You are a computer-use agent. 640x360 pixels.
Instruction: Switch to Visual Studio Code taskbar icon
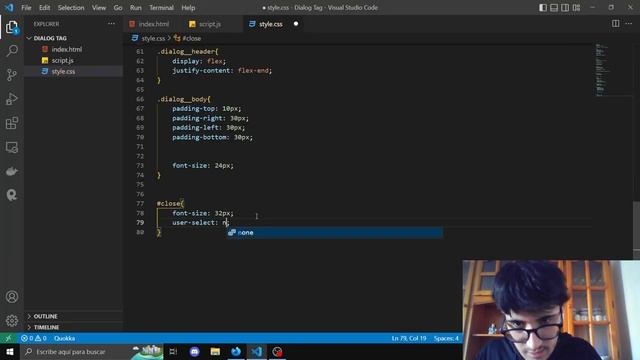[257, 351]
